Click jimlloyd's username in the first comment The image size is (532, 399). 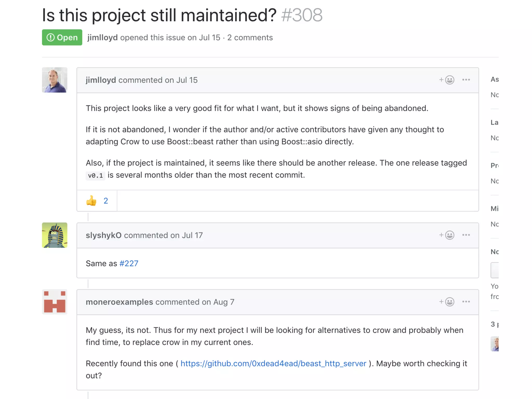tap(101, 80)
